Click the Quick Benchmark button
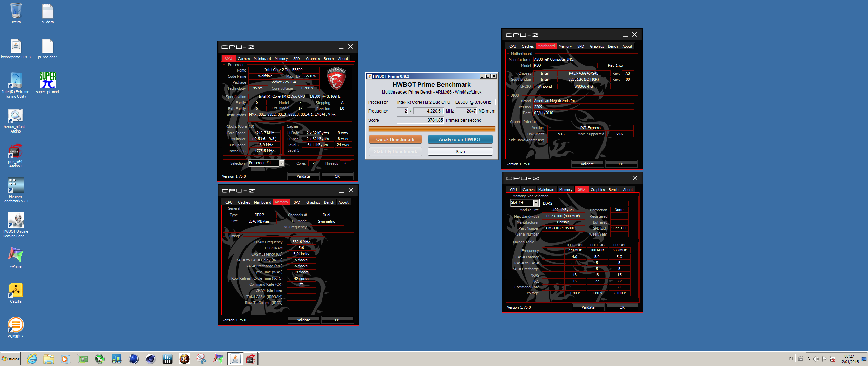Image resolution: width=868 pixels, height=366 pixels. pos(395,140)
